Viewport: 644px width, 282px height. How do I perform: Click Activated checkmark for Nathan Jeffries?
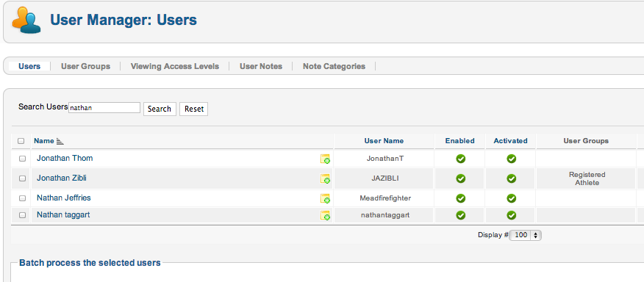click(x=511, y=198)
